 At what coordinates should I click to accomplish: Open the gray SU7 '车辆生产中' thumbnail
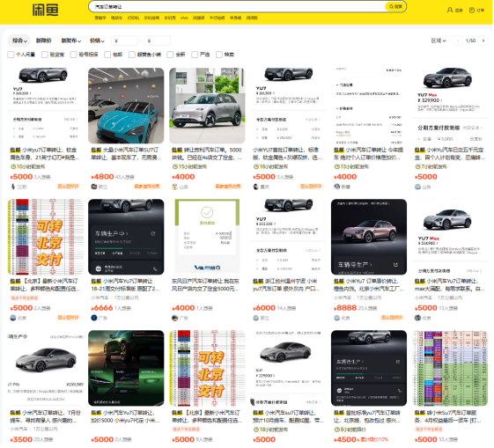(x=46, y=368)
